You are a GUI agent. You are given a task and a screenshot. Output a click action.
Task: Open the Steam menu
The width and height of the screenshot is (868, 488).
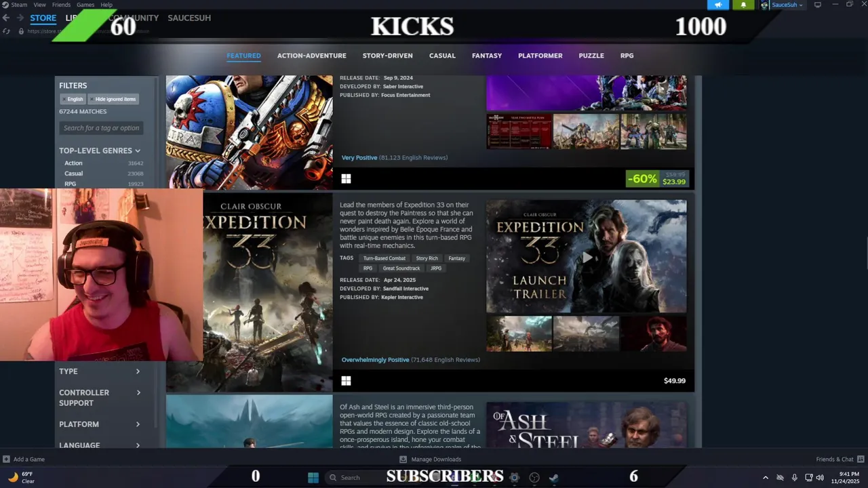pyautogui.click(x=19, y=5)
